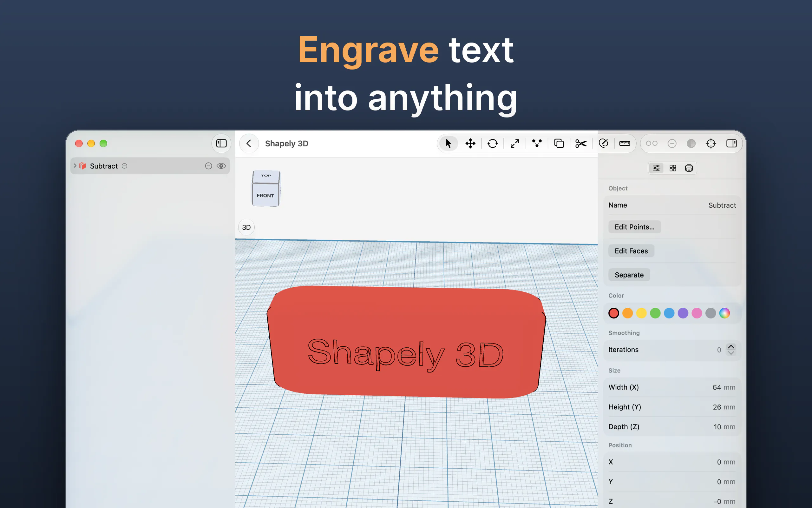Choose the blue color swatch
The width and height of the screenshot is (812, 508).
point(669,313)
